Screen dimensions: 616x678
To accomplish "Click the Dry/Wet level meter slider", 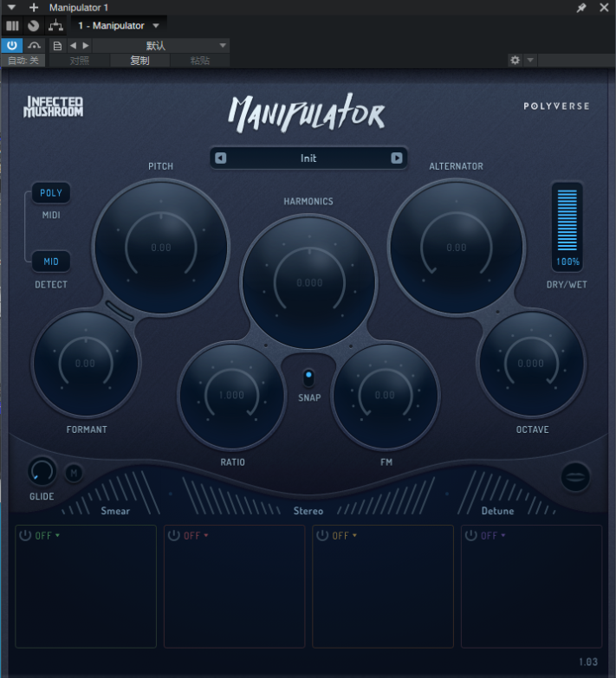I will pos(567,220).
